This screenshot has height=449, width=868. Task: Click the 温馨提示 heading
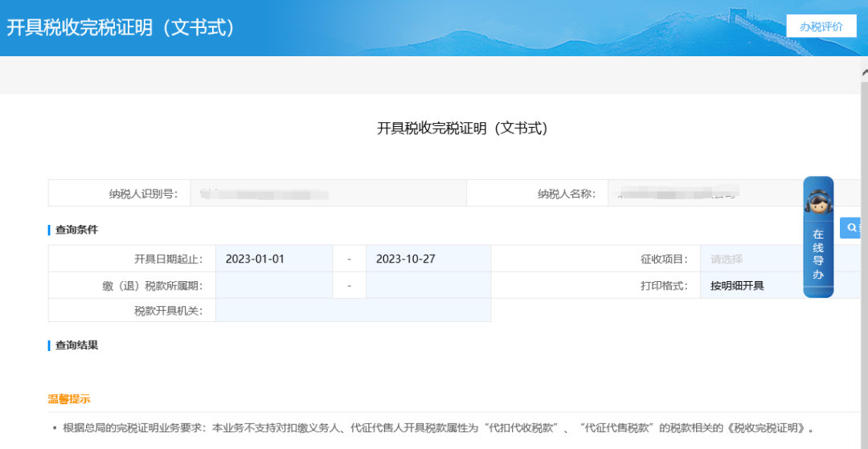(x=69, y=399)
